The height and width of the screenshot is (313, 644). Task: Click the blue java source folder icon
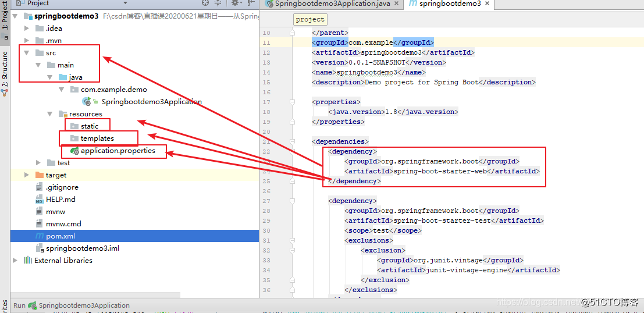coord(62,77)
